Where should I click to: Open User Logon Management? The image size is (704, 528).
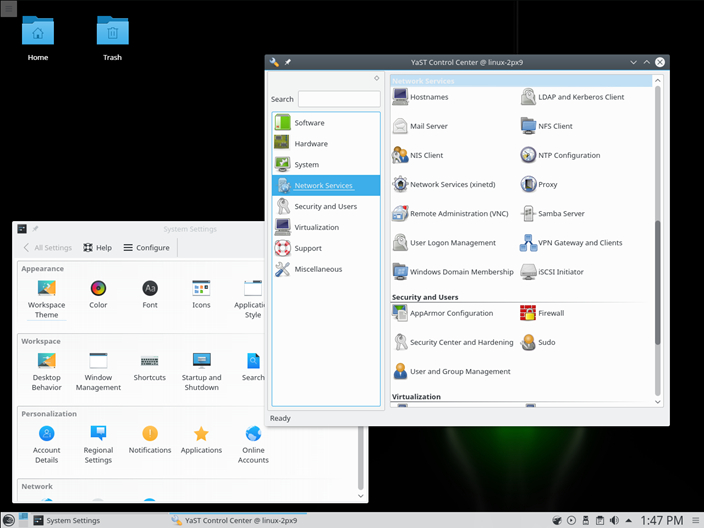[x=444, y=243]
